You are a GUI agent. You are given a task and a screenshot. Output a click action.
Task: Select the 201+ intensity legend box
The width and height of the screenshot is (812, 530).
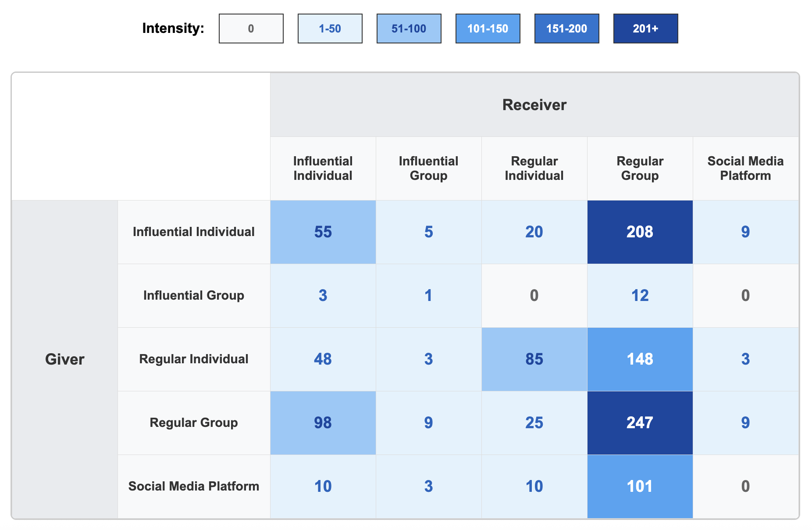pos(645,29)
